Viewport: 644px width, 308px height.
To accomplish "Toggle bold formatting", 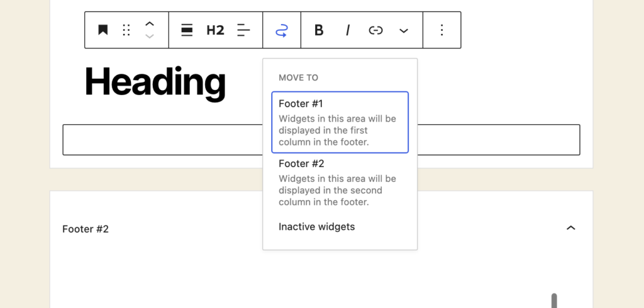I will click(319, 30).
